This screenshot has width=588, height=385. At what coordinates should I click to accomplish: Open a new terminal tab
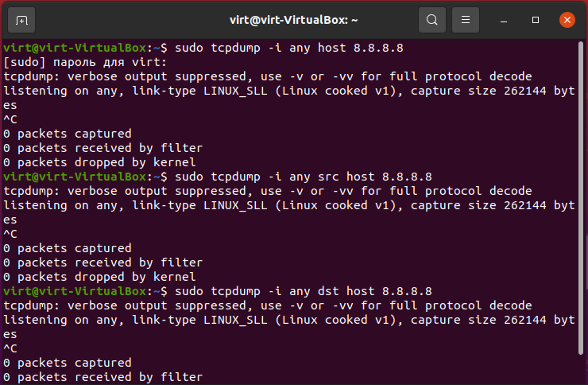click(x=21, y=20)
